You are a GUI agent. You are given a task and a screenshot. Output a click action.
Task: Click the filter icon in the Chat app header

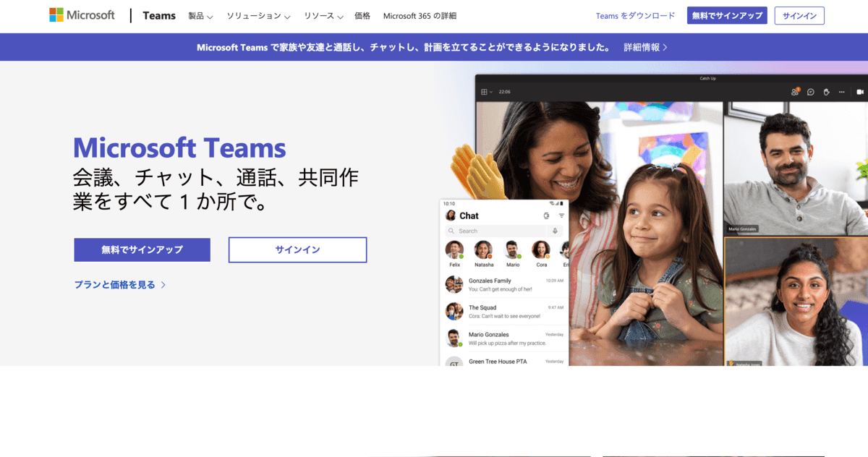point(561,215)
